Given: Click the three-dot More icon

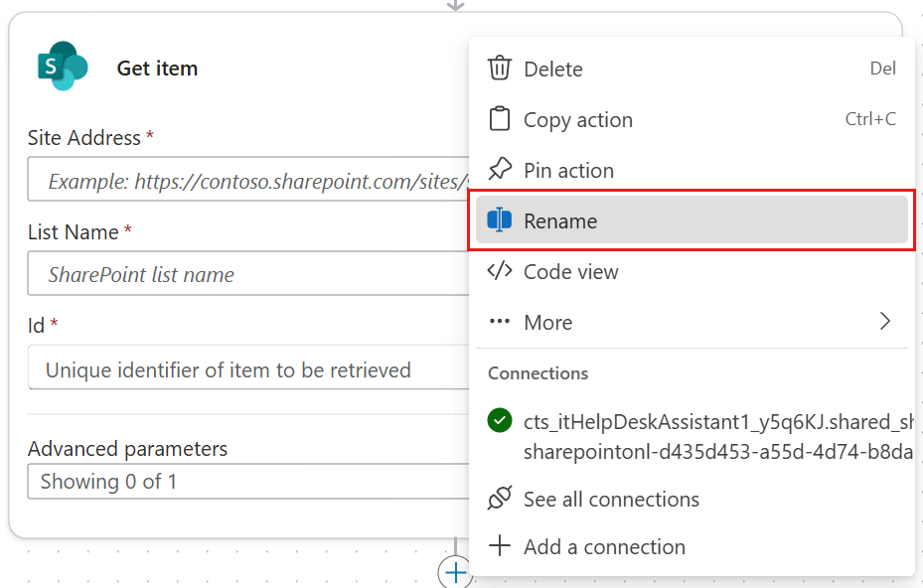Looking at the screenshot, I should tap(499, 322).
